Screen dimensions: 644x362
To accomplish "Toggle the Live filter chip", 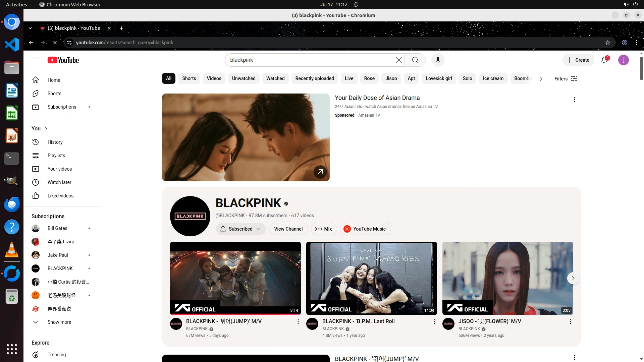I will tap(349, 78).
